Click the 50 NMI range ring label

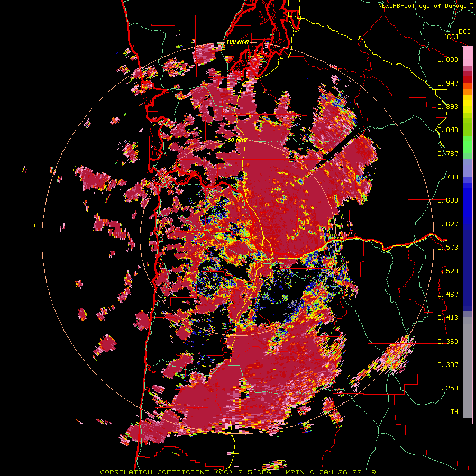coord(237,140)
